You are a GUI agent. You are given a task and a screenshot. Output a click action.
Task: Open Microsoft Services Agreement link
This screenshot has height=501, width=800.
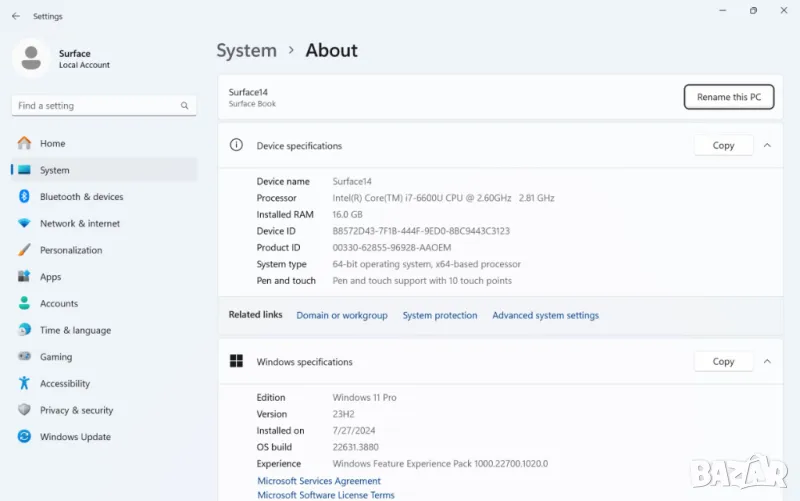click(x=319, y=481)
